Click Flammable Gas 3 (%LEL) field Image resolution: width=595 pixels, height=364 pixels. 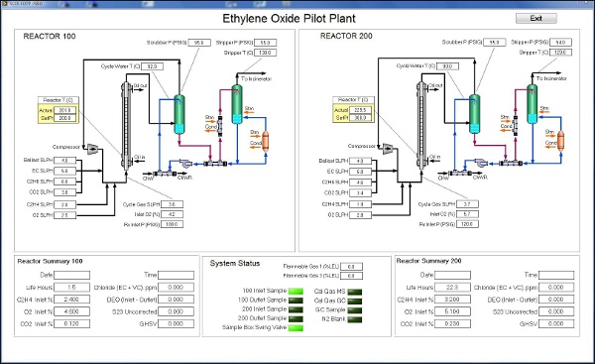[351, 276]
